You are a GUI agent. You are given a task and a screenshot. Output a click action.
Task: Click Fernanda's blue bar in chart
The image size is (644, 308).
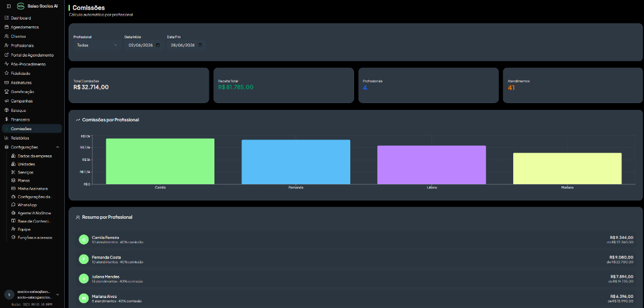[296, 162]
